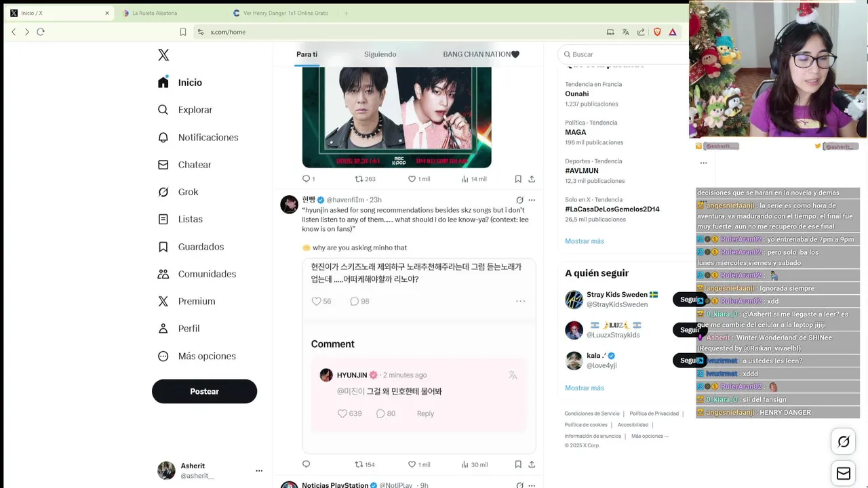Click the browser bookmark icon
Image resolution: width=868 pixels, height=488 pixels.
183,32
